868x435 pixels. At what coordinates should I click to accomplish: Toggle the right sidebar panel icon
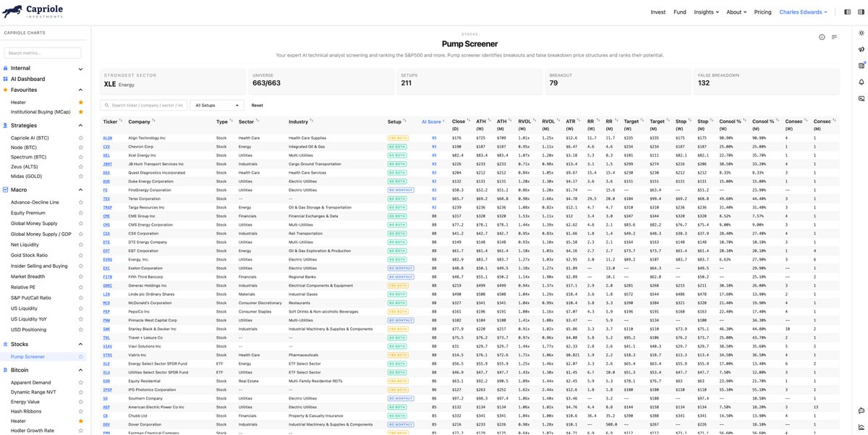tap(860, 12)
